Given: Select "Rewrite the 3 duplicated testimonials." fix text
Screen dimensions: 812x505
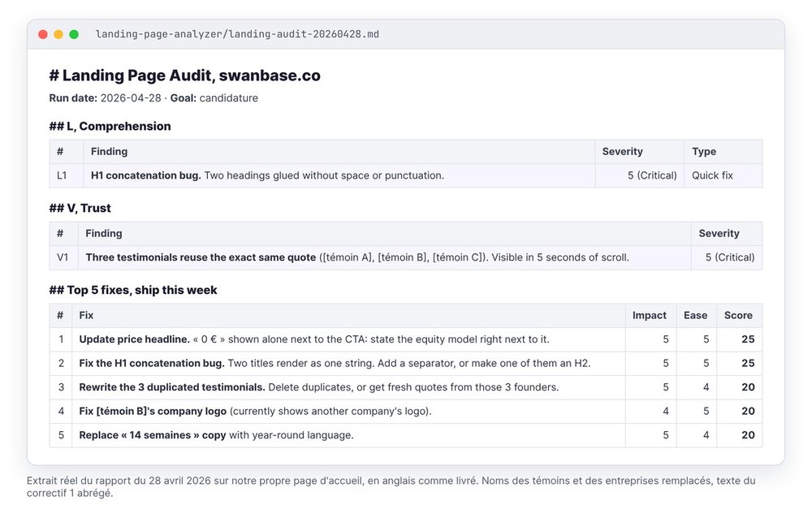Looking at the screenshot, I should [x=172, y=387].
